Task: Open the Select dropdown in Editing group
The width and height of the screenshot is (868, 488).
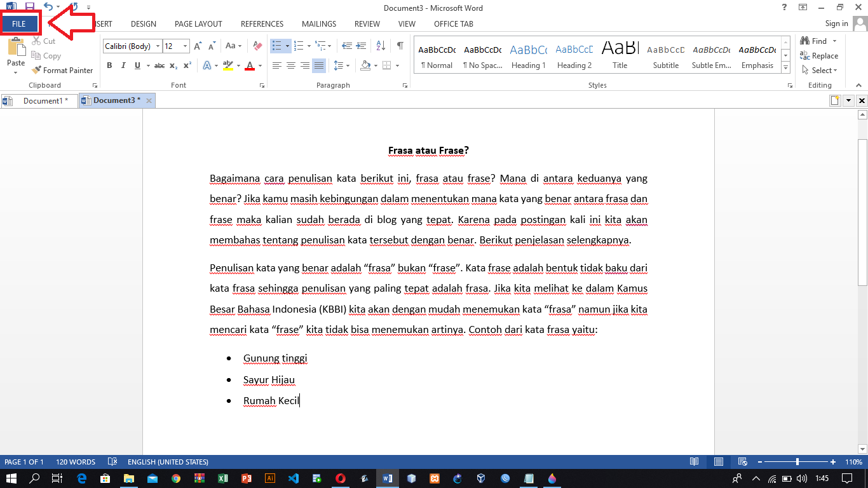Action: 820,71
